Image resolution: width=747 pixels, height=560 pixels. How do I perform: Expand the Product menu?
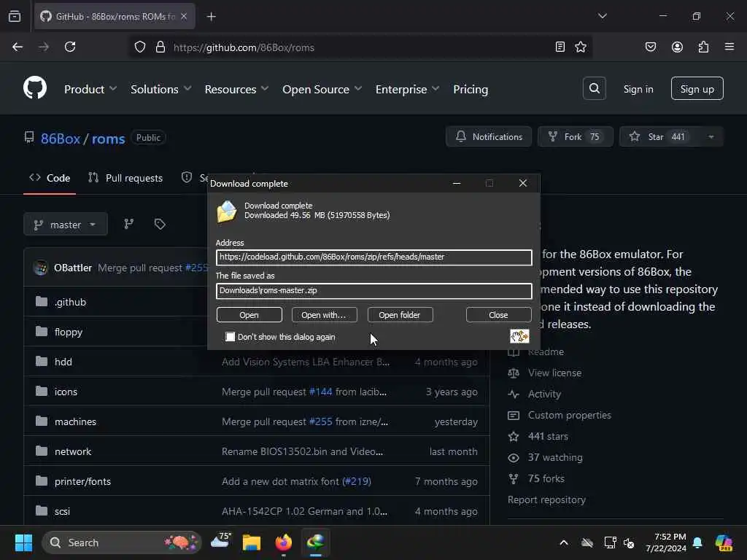pos(90,89)
